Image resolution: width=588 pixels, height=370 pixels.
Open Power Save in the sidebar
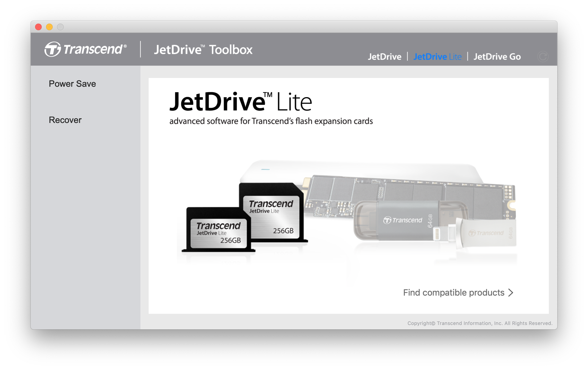point(72,84)
